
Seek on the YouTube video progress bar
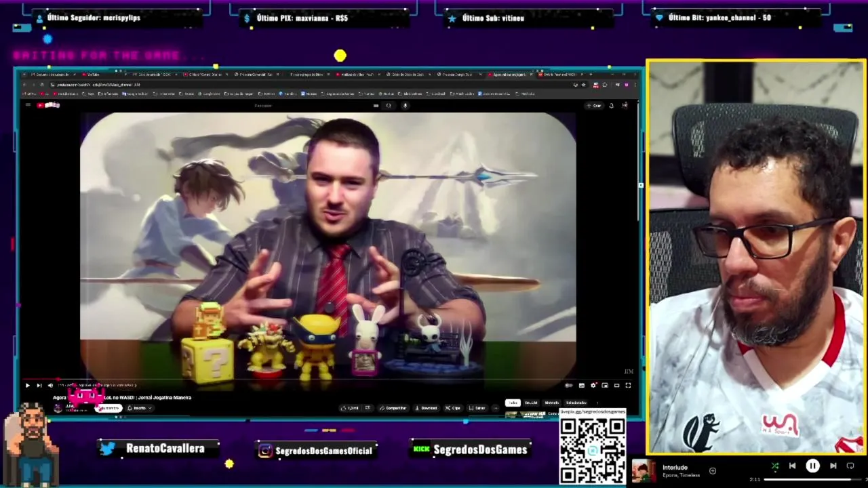(x=329, y=380)
